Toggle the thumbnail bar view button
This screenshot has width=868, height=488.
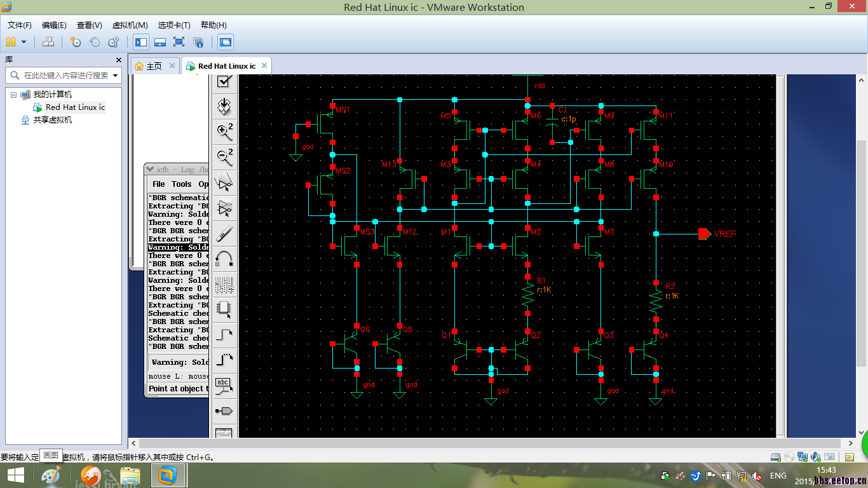(x=159, y=42)
